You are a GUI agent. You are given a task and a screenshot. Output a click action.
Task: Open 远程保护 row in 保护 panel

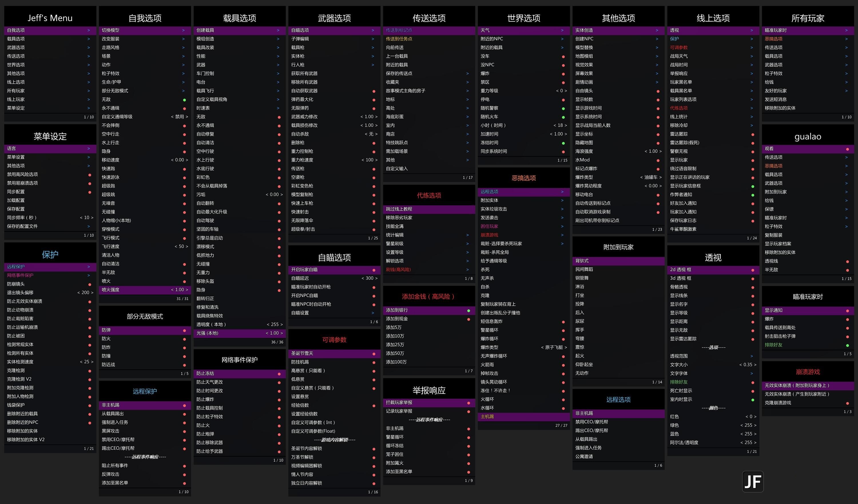[x=50, y=267]
